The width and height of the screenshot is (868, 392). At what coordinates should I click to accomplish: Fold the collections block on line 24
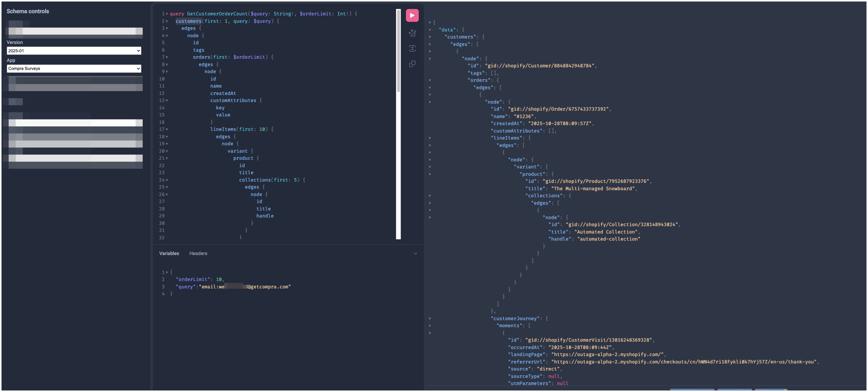pyautogui.click(x=167, y=180)
